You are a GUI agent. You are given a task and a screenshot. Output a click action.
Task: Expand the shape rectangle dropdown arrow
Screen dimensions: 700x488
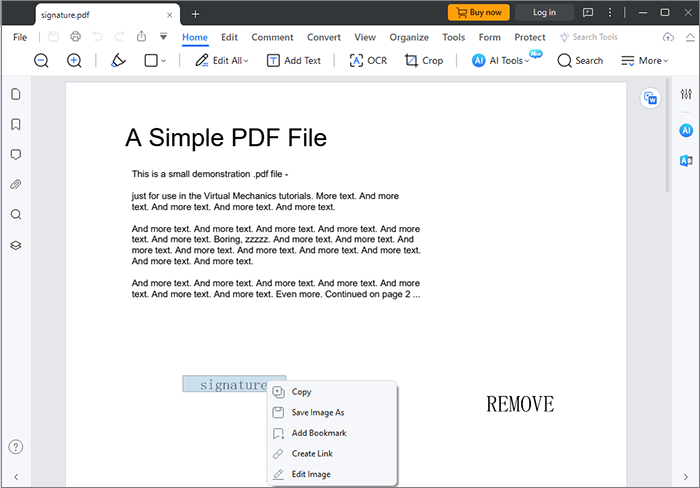click(164, 61)
